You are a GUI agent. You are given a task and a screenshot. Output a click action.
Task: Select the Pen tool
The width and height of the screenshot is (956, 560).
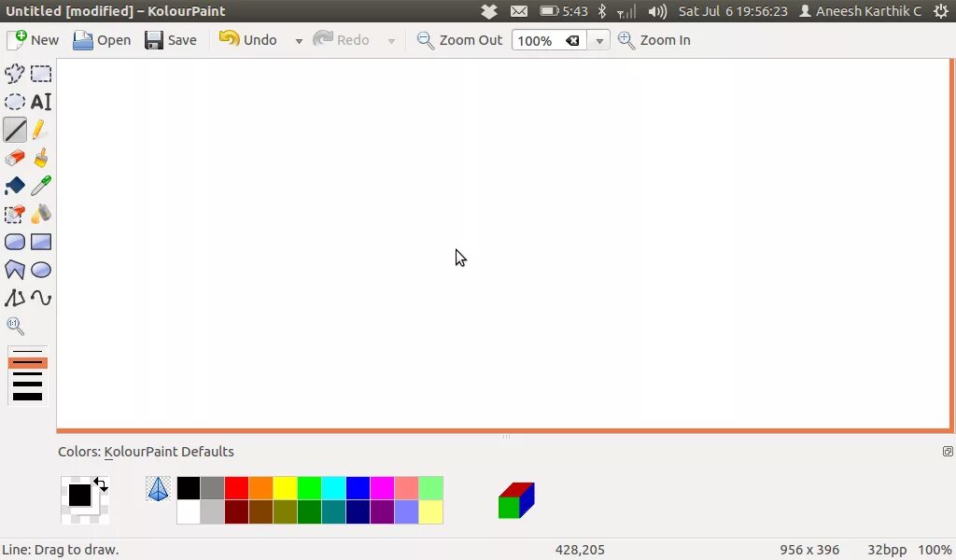41,130
